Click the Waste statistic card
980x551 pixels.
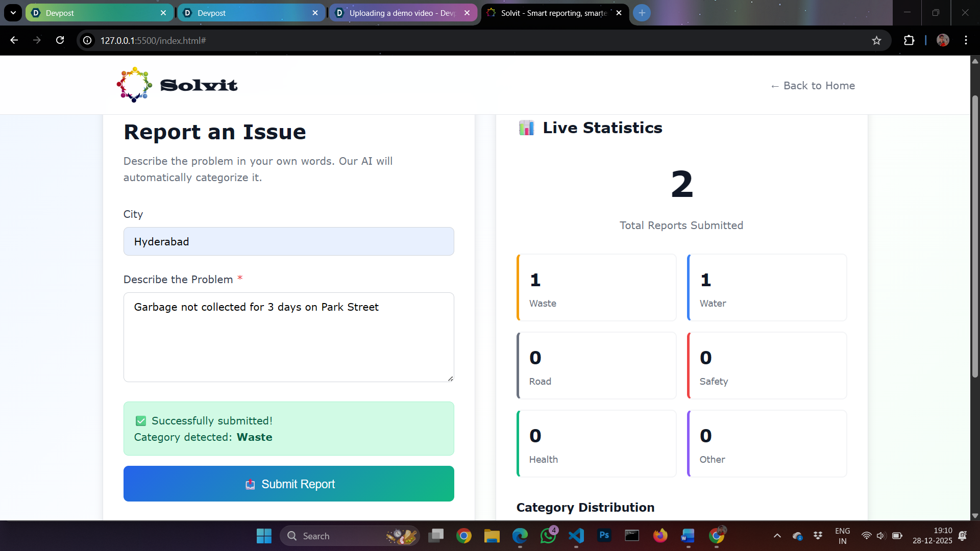[x=596, y=288]
